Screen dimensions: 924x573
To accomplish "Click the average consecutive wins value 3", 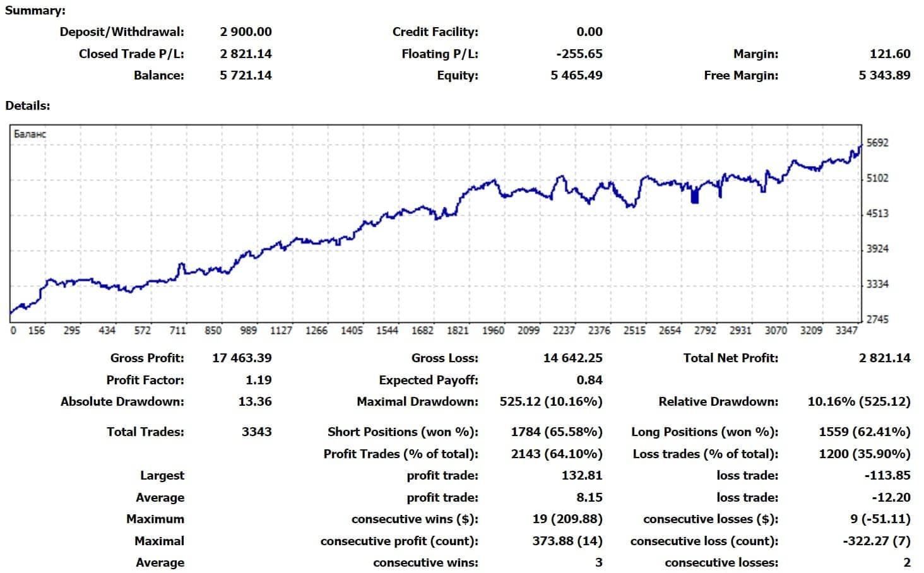I will click(x=599, y=562).
